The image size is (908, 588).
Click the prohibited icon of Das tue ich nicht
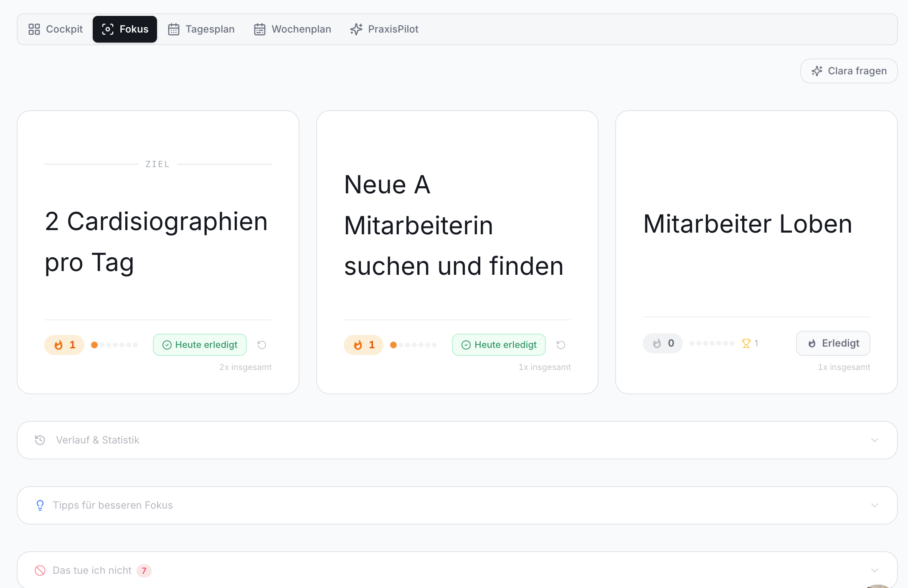pos(40,570)
